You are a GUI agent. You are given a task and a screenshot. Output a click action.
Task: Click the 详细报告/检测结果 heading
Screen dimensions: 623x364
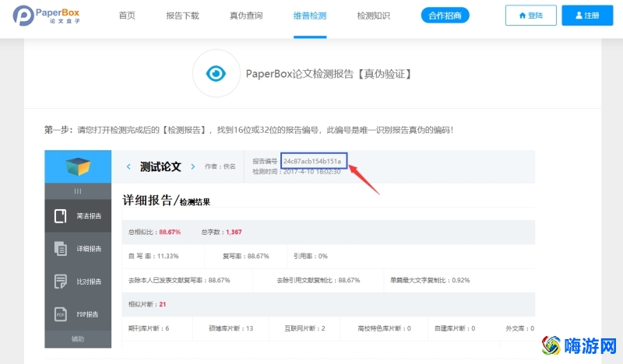click(x=166, y=201)
